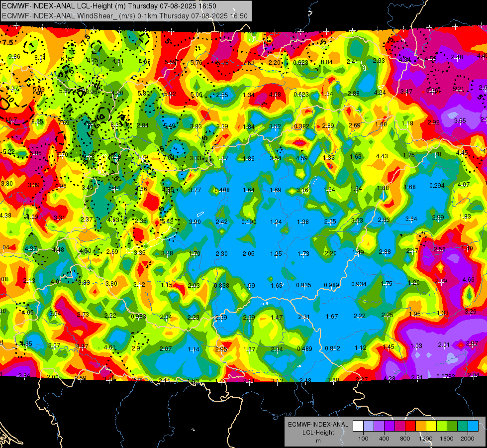Click the wind shear value 2.01
Viewport: 487px width, 448px height.
[x=444, y=345]
